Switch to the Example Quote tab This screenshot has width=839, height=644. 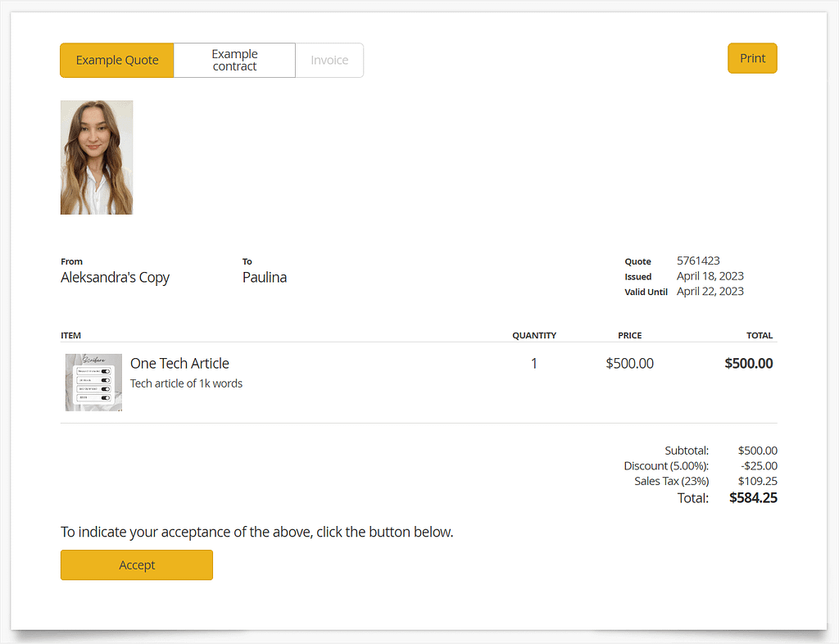tap(116, 60)
